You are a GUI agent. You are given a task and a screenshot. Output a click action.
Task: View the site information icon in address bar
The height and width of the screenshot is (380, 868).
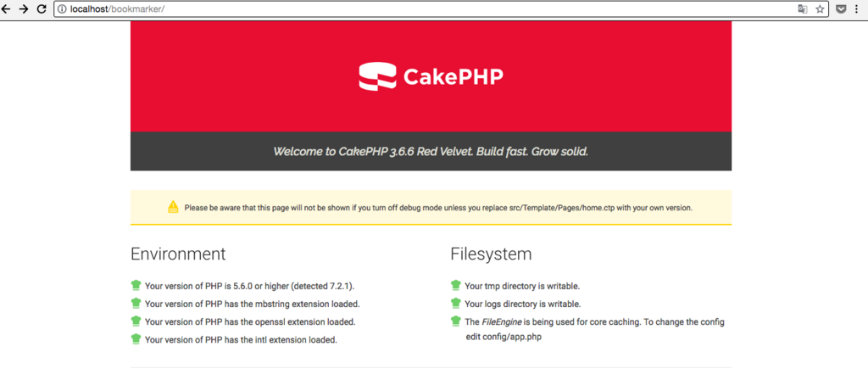(x=62, y=8)
